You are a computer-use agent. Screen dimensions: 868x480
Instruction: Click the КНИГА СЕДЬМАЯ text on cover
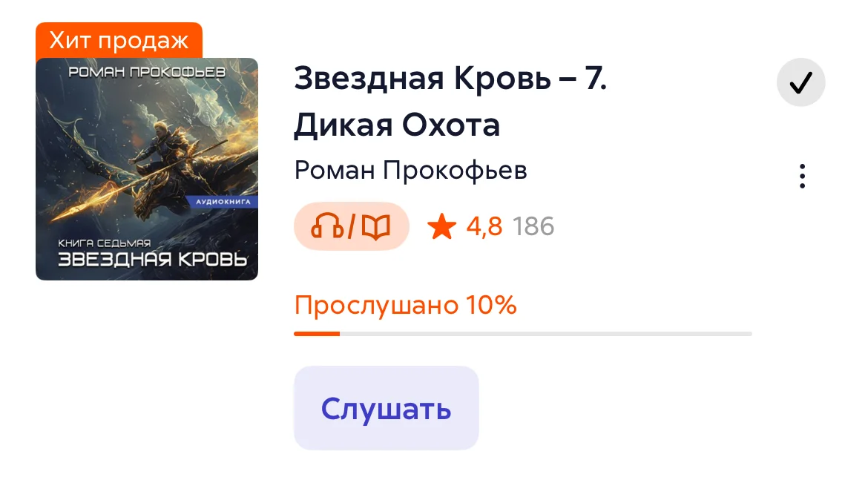104,243
